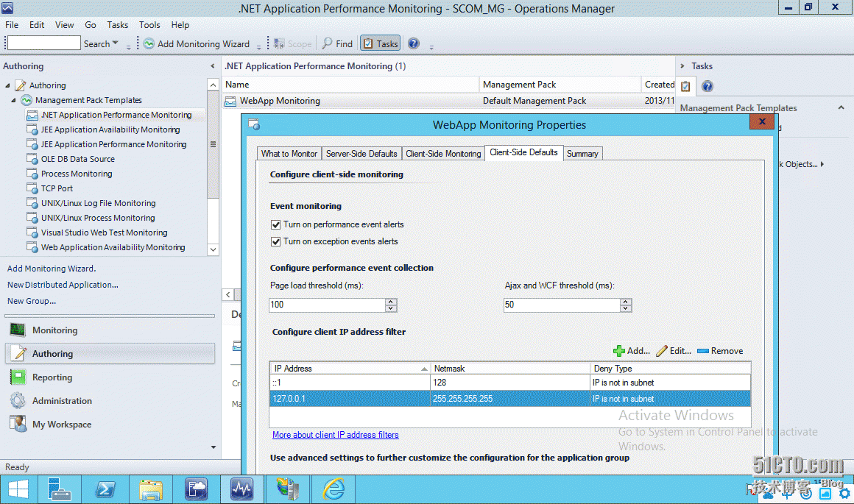Screen dimensions: 854x504
Task: Select Web Application Availability Monitoring template
Action: click(x=113, y=247)
